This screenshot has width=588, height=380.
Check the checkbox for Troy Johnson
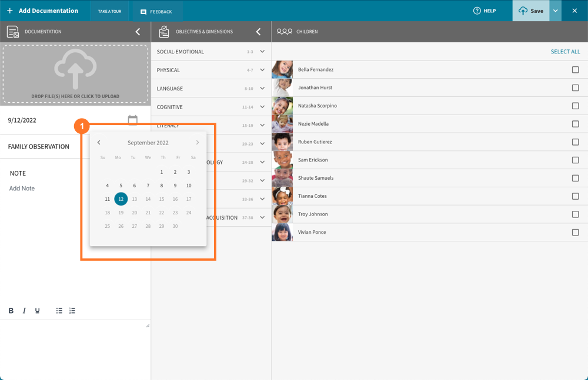click(x=575, y=214)
